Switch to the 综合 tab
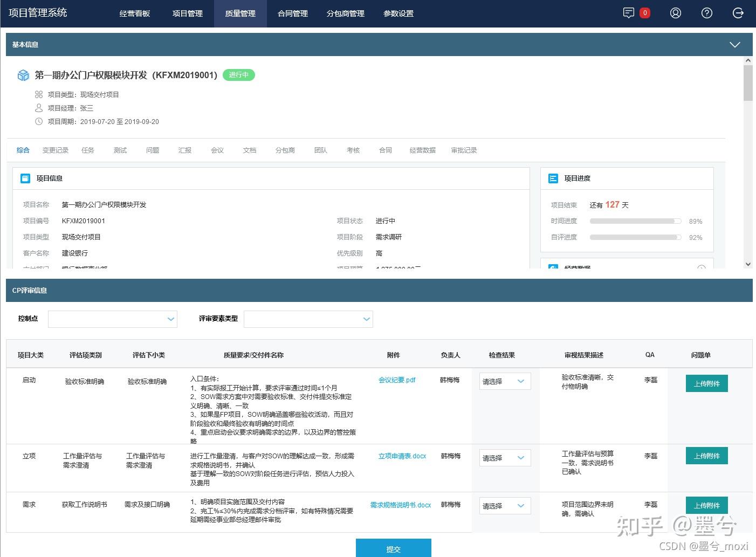 point(23,150)
